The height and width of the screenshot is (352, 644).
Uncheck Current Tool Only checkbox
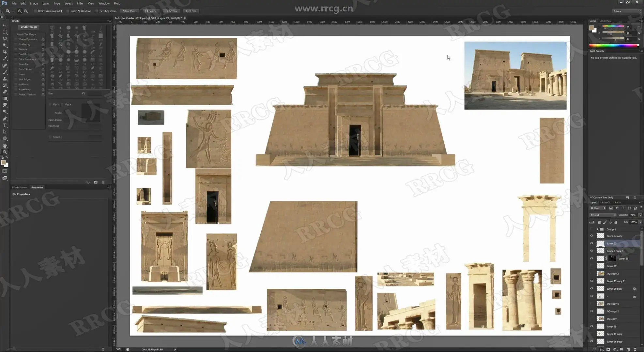click(x=591, y=197)
